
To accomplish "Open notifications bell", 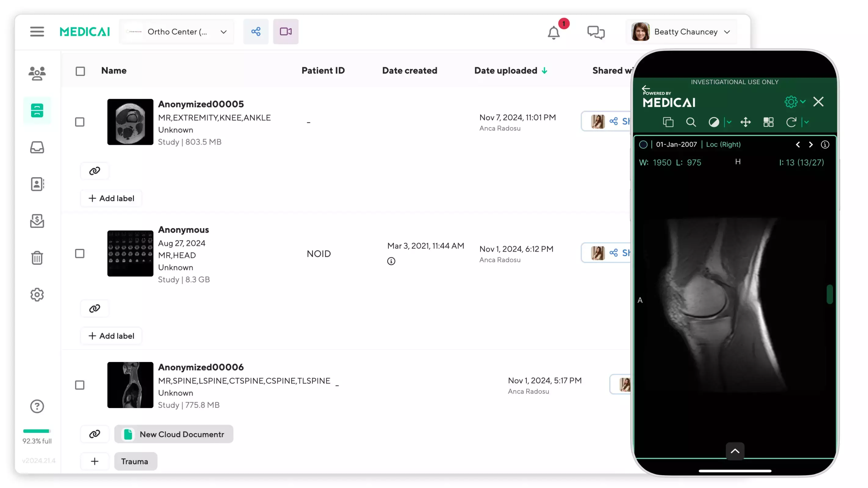I will (554, 32).
